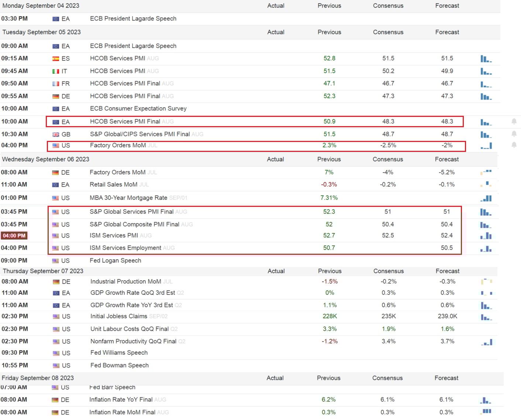Open the mini chart for Spain HCOB Services PMI

pyautogui.click(x=486, y=59)
